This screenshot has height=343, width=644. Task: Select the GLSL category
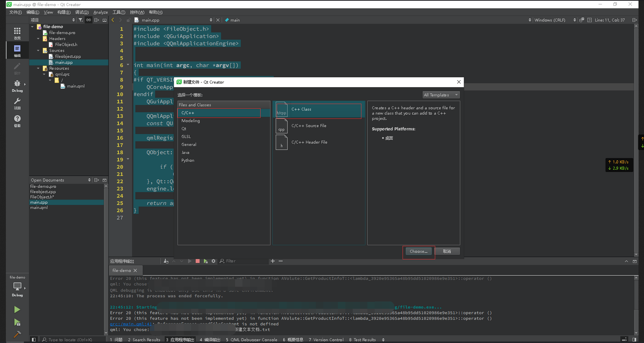pos(186,136)
